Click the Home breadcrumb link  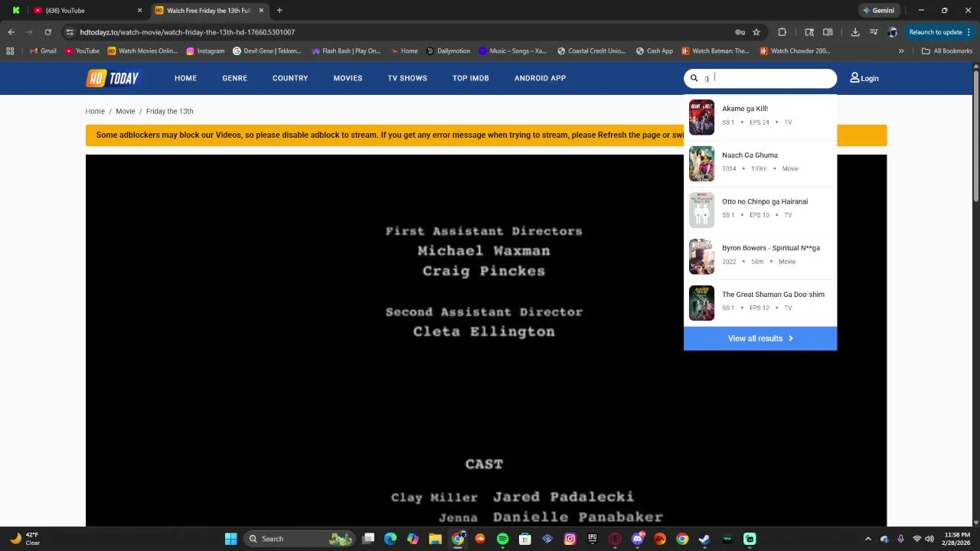95,111
